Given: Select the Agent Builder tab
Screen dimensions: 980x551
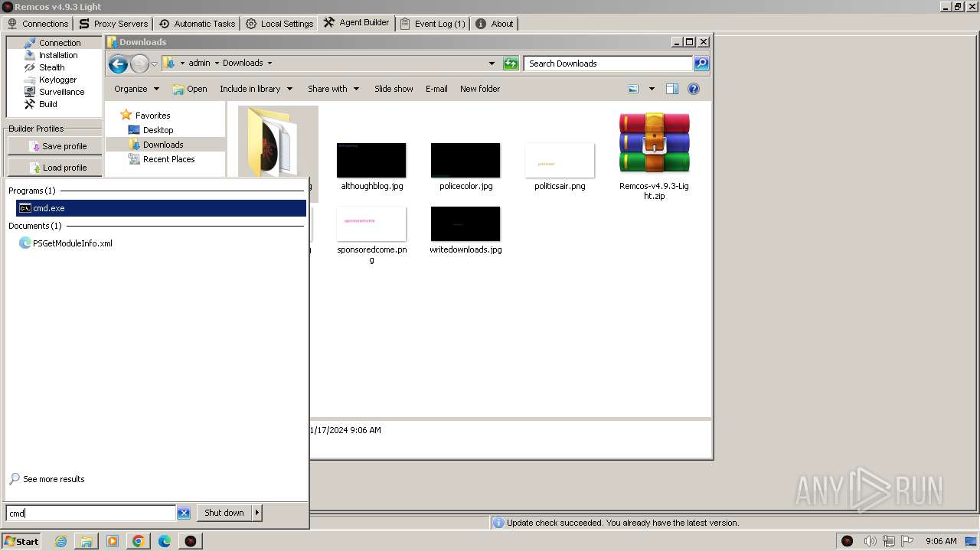Looking at the screenshot, I should tap(357, 23).
